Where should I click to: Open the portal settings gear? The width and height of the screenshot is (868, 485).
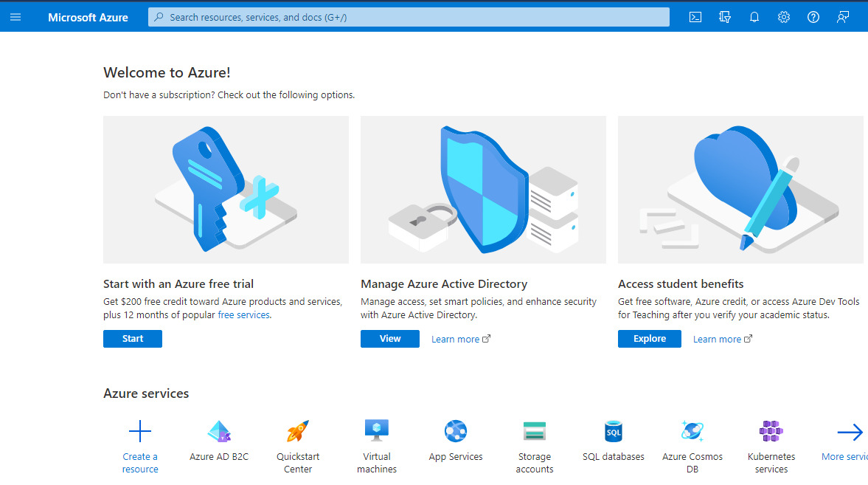click(x=783, y=17)
